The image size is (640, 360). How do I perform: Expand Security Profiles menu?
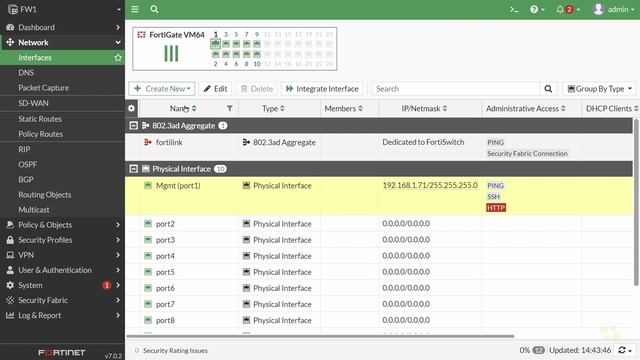click(62, 240)
